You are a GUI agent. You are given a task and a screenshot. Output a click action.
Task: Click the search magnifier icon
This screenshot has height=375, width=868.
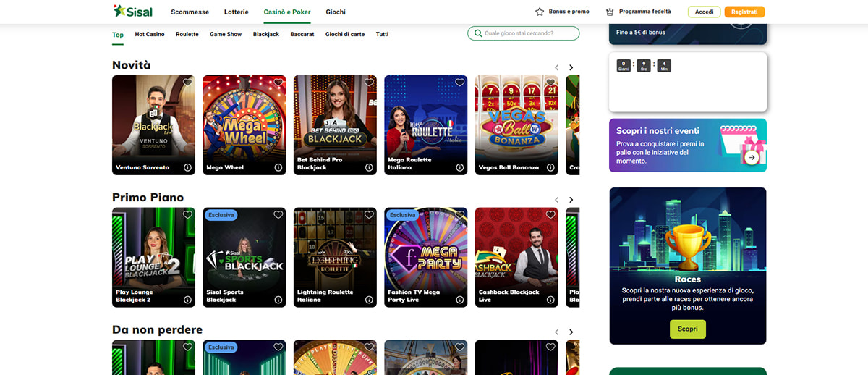(478, 33)
